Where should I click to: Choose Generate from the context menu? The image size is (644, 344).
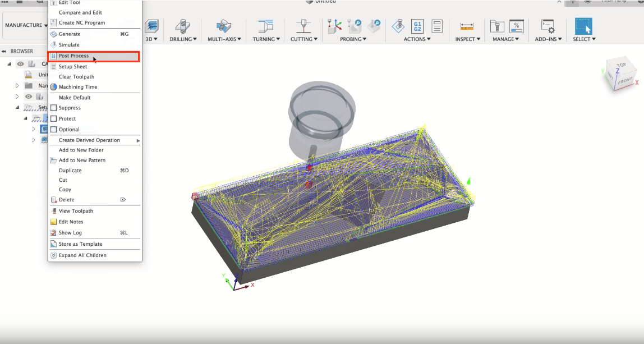(94, 34)
